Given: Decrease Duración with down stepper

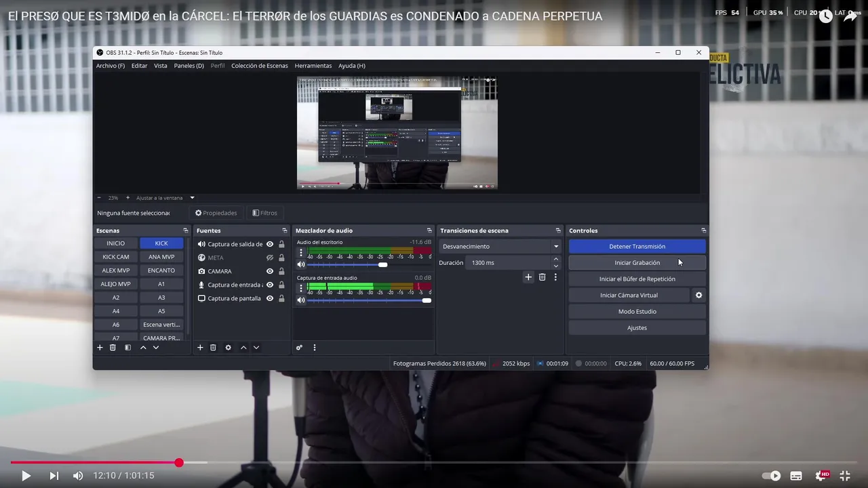Looking at the screenshot, I should coord(556,266).
